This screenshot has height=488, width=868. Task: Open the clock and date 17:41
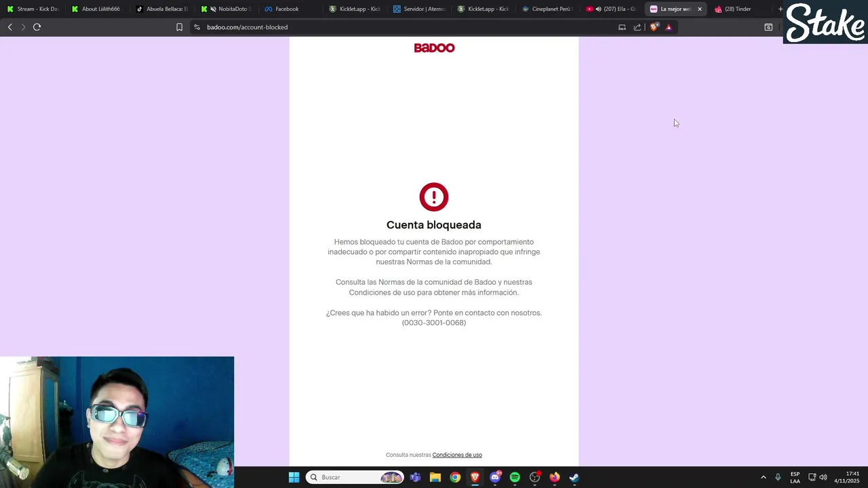(x=847, y=477)
